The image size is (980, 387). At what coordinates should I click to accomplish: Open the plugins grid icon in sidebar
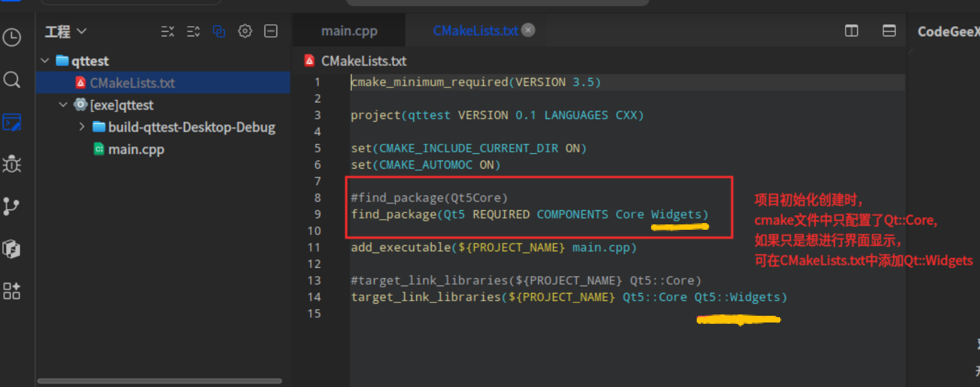pyautogui.click(x=12, y=291)
